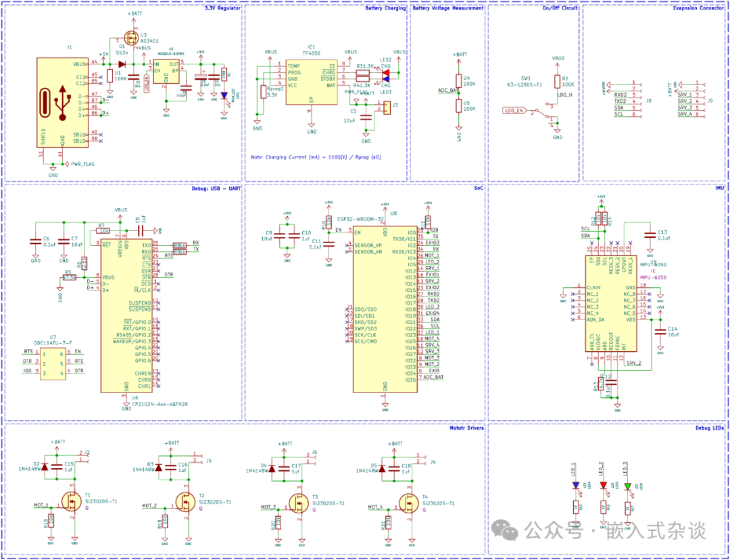Click the LDO_EN label in On/Off Circuit
Screen dimensions: 730x560
(515, 111)
